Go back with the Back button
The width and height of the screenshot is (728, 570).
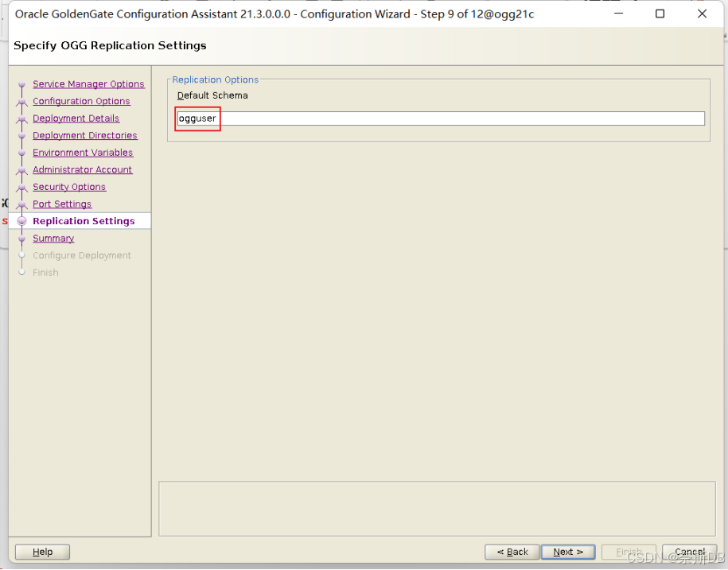(512, 552)
